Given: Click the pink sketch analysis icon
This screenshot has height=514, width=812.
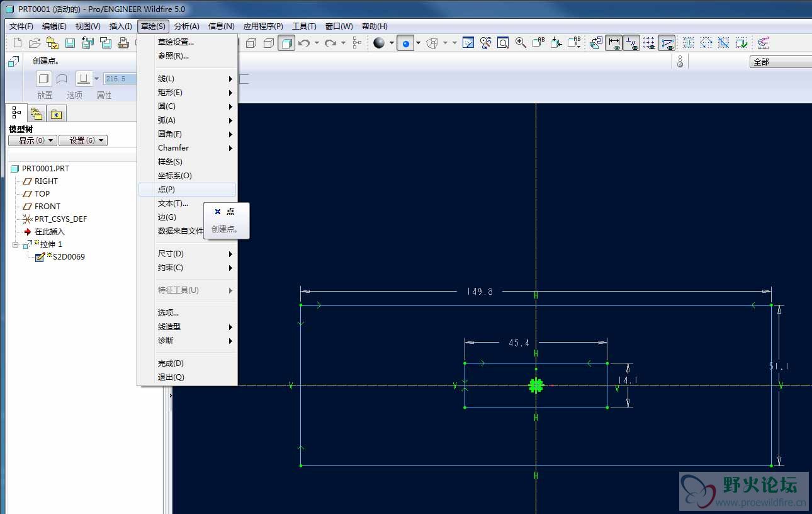Looking at the screenshot, I should tap(763, 43).
